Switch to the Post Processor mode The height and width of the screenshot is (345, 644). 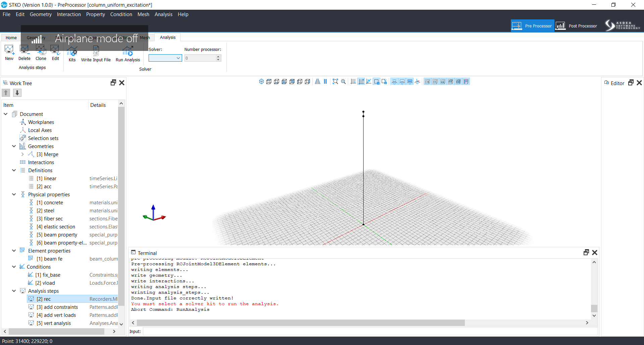point(576,26)
